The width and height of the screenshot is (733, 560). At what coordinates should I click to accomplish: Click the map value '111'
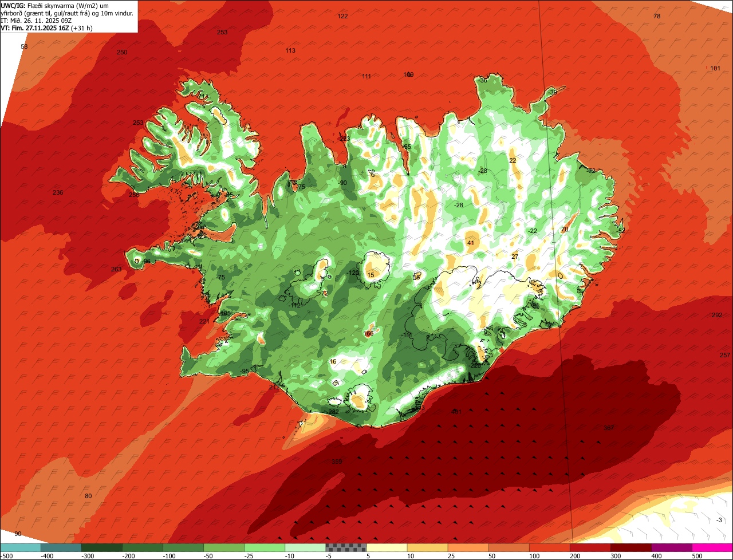coord(366,76)
